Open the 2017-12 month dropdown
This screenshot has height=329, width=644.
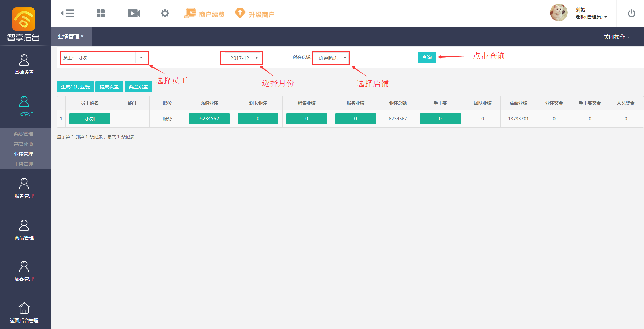[243, 58]
